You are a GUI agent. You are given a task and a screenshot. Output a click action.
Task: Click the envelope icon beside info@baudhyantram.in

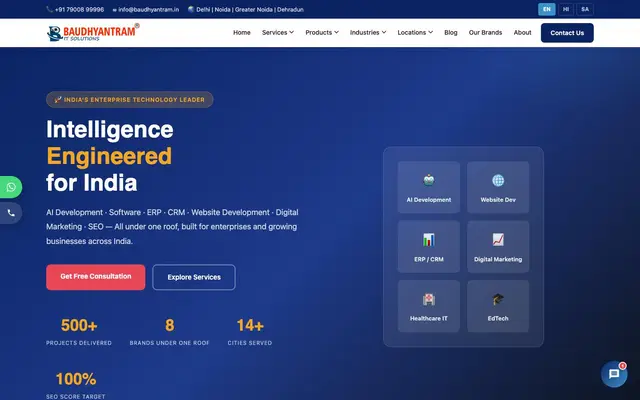point(115,10)
